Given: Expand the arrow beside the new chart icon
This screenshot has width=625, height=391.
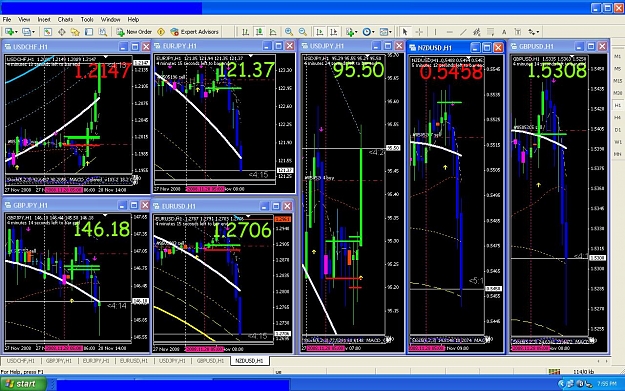Looking at the screenshot, I should click(x=16, y=32).
